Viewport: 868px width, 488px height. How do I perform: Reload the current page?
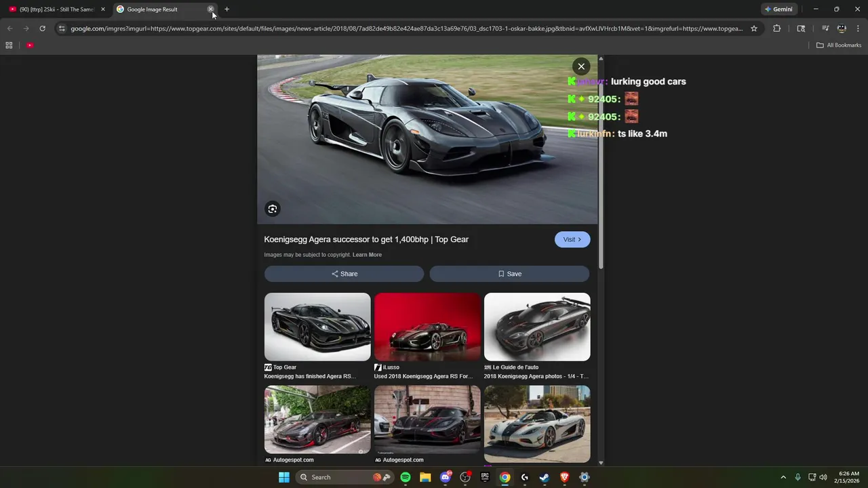(x=42, y=28)
